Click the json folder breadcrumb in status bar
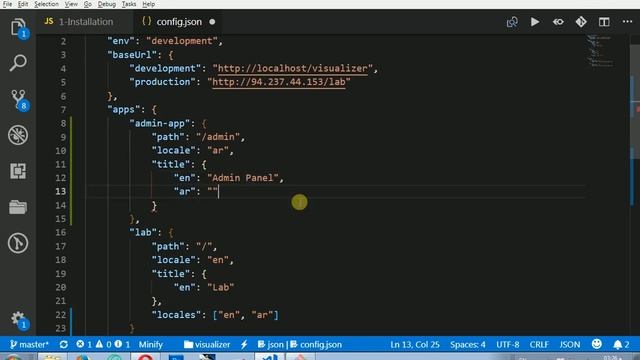The width and height of the screenshot is (640, 360). click(x=270, y=344)
